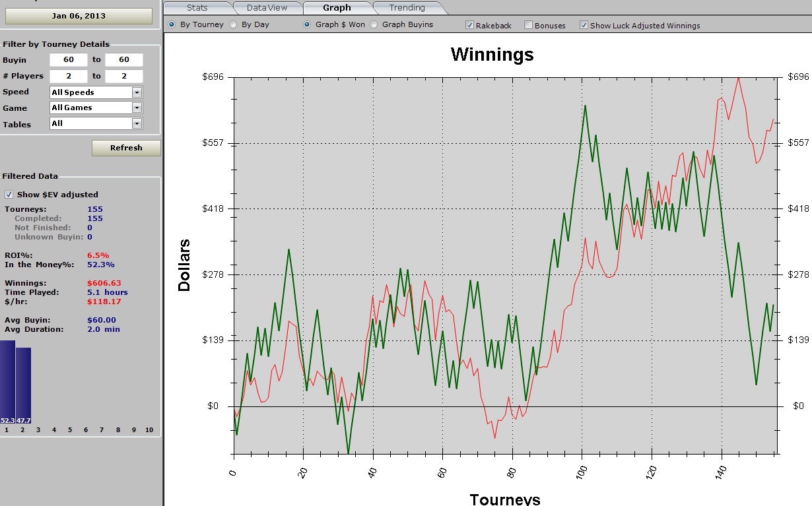Choose the Graph $ Won option
This screenshot has width=812, height=506.
(x=308, y=25)
